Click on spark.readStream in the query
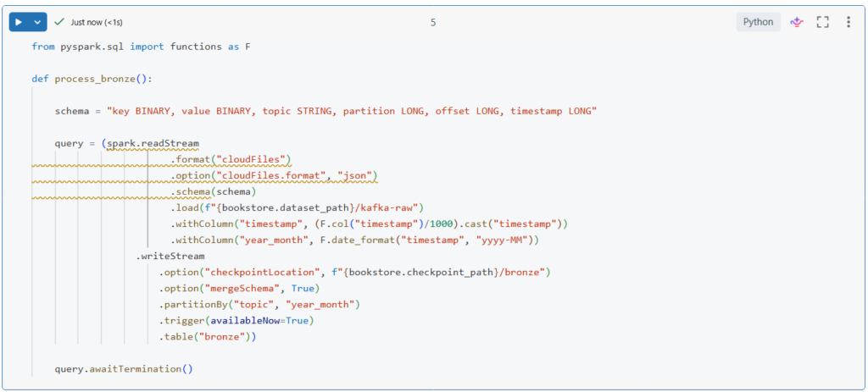868x392 pixels. [x=153, y=143]
